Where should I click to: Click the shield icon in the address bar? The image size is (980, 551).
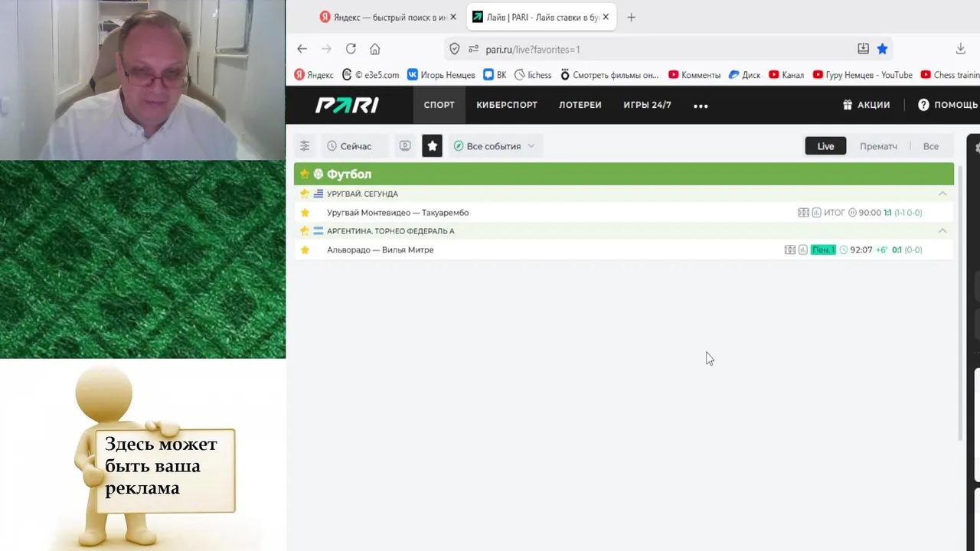coord(454,49)
